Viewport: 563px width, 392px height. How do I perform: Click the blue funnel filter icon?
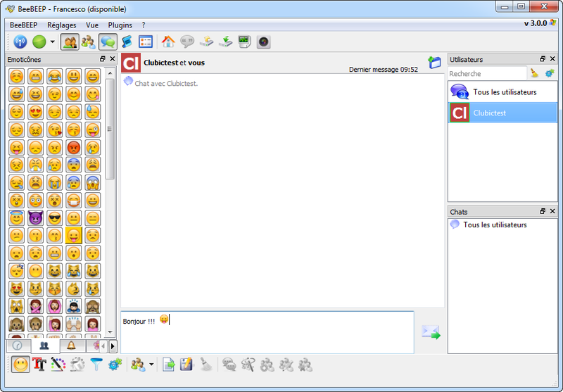(x=96, y=365)
